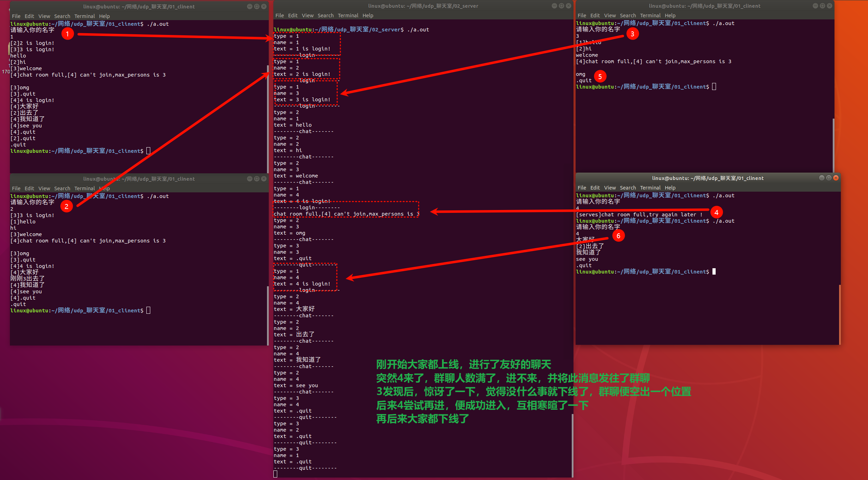
Task: Open File menu in 02_server terminal
Action: pyautogui.click(x=279, y=16)
